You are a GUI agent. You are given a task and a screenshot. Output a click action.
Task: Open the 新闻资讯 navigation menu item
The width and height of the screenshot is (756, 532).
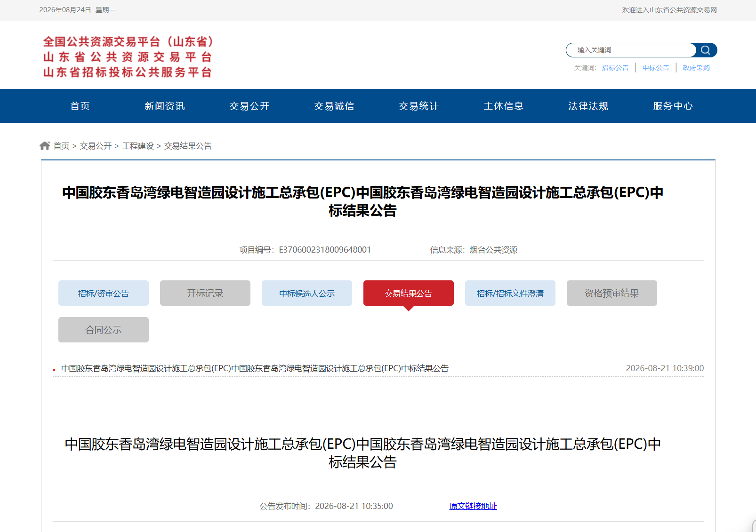[165, 106]
